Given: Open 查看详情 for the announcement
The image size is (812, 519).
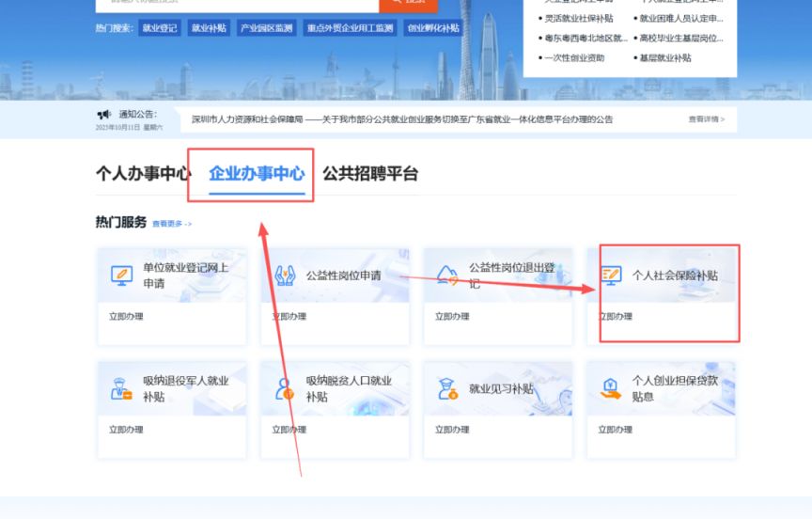Looking at the screenshot, I should 706,119.
